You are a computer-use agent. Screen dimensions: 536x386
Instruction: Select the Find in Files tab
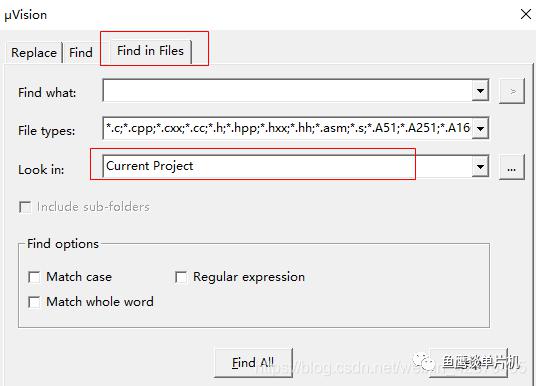tap(150, 51)
